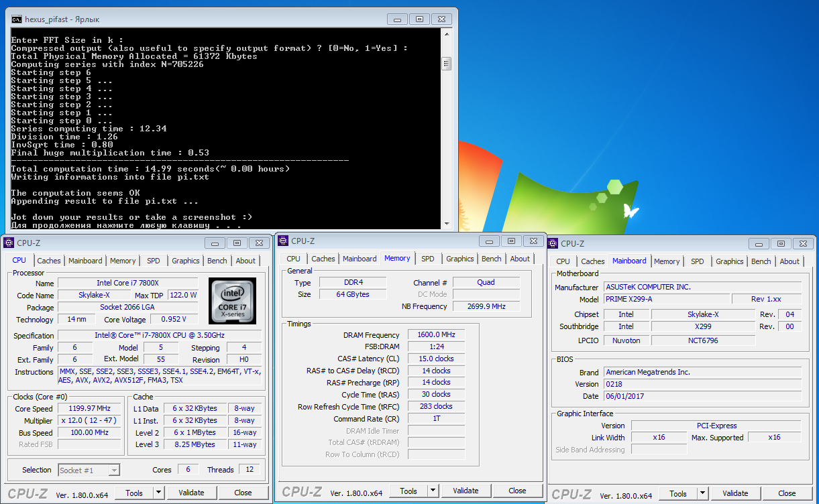Click the Threads count 12 field

[x=250, y=469]
